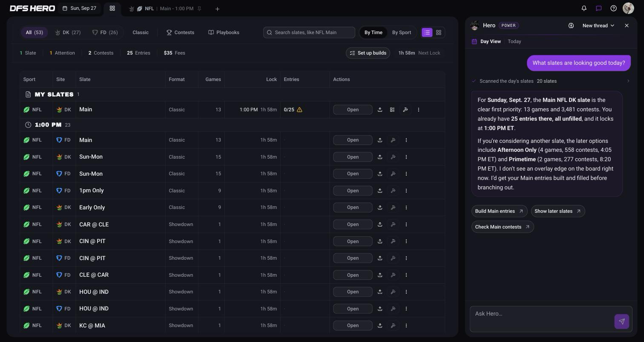644x342 pixels.
Task: Focus the Search slates field
Action: 309,32
